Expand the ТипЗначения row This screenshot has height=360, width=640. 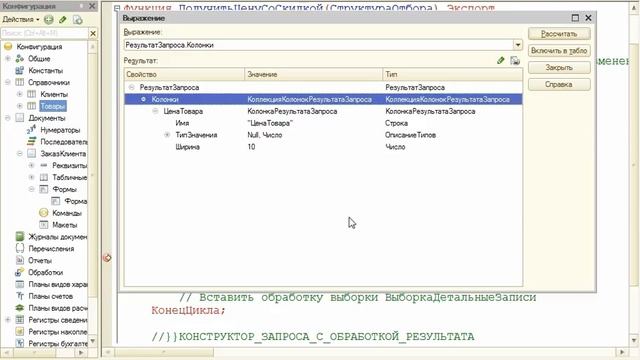(x=167, y=135)
